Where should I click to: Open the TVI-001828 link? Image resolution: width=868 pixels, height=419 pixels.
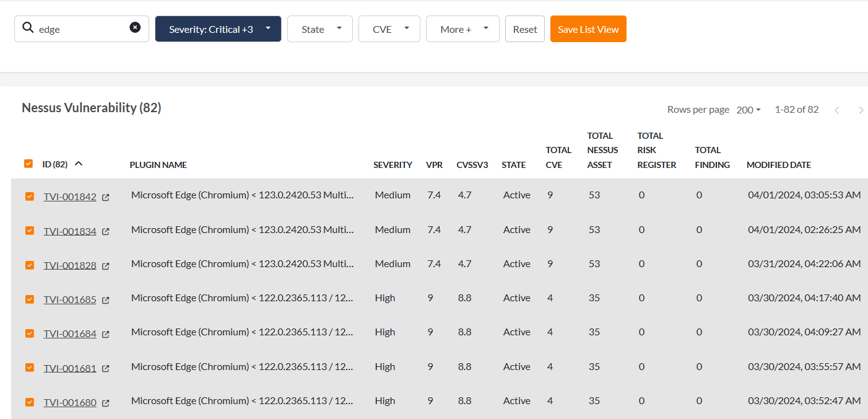click(70, 265)
